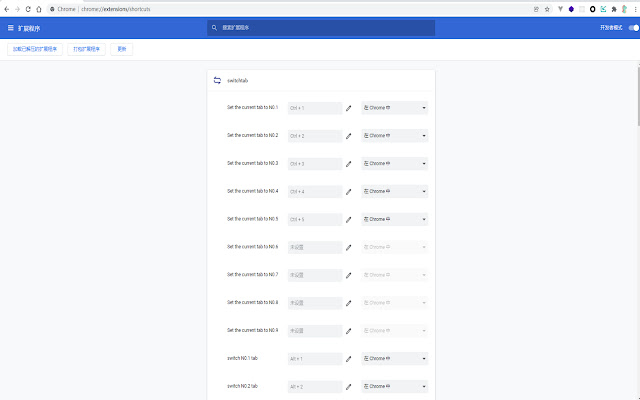Click the Ctrl + 1 shortcut field
This screenshot has height=400, width=640.
click(315, 108)
